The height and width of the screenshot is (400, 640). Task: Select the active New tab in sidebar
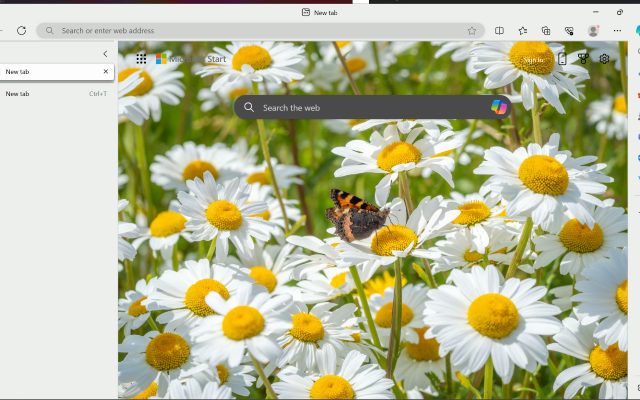coord(56,72)
